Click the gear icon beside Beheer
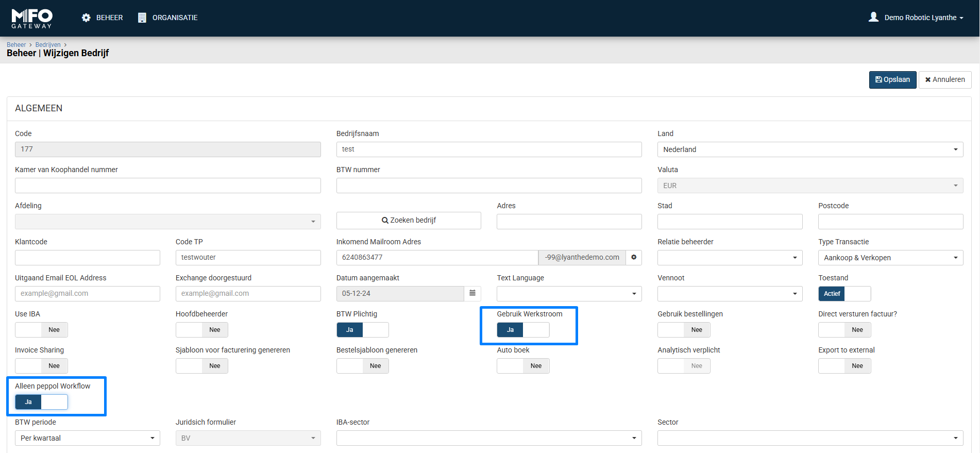The image size is (980, 453). coord(86,18)
